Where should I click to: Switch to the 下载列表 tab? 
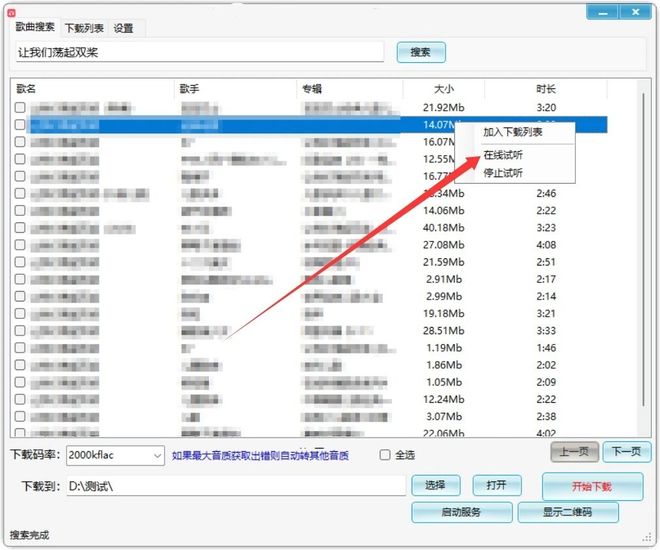(84, 28)
